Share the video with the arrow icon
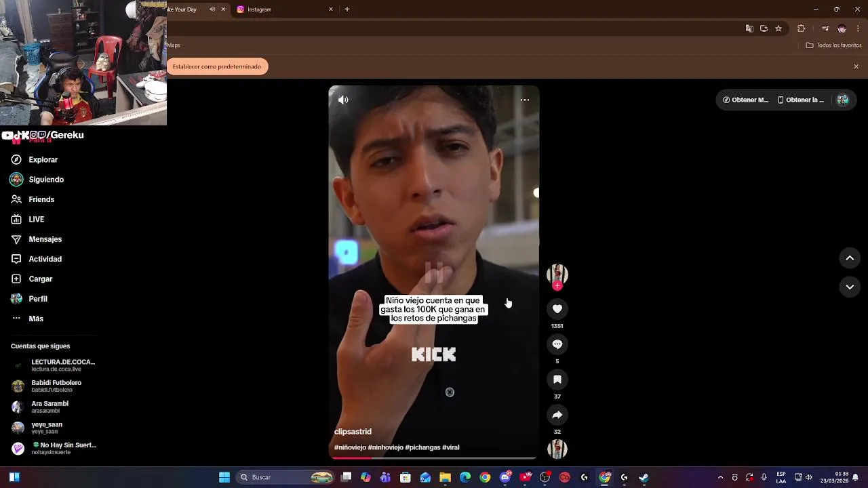Viewport: 868px width, 488px height. 557,415
